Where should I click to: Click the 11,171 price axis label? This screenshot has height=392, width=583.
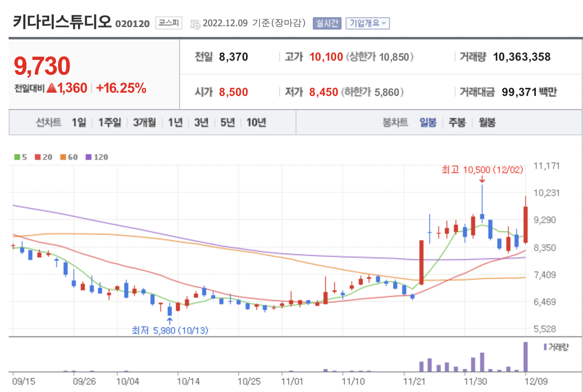[x=547, y=166]
